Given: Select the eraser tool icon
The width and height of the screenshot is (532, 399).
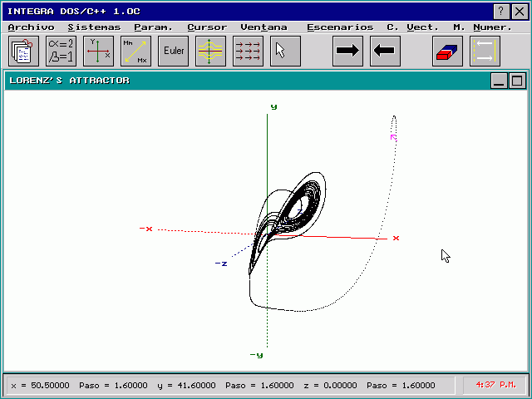Looking at the screenshot, I should pyautogui.click(x=447, y=51).
